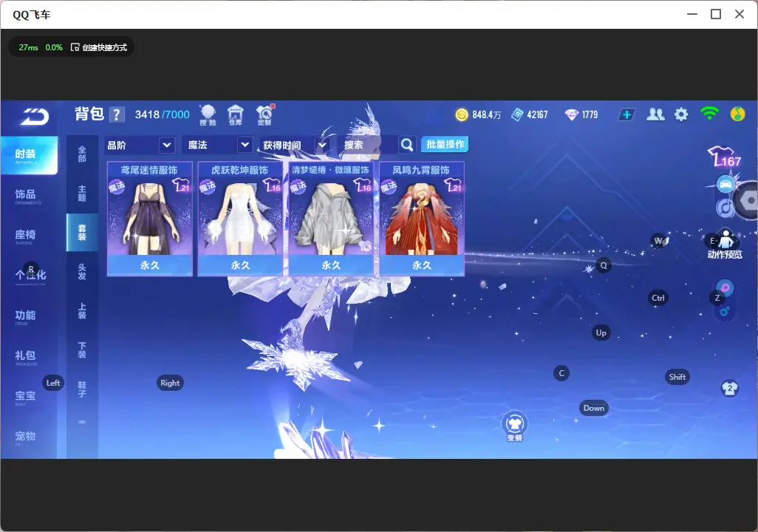758x532 pixels.
Task: Select the 主题 subcategory
Action: click(x=82, y=194)
